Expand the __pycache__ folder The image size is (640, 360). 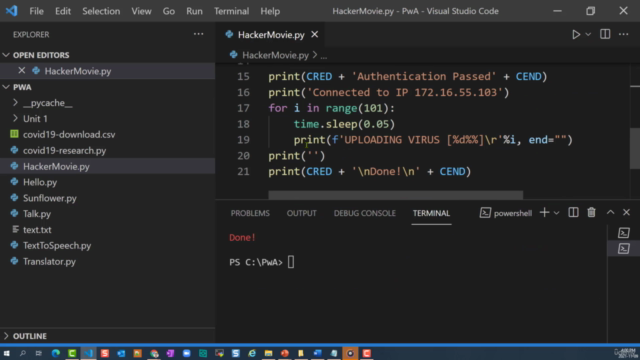(x=47, y=103)
